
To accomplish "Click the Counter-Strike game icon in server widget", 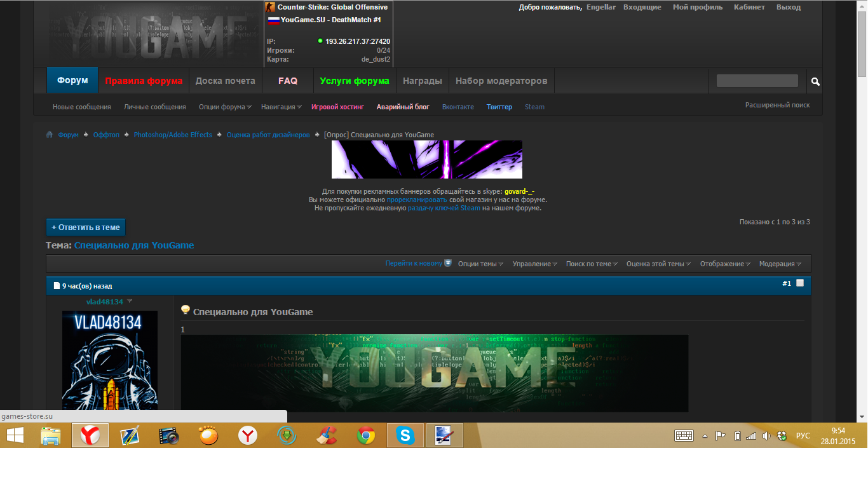I will coord(271,7).
